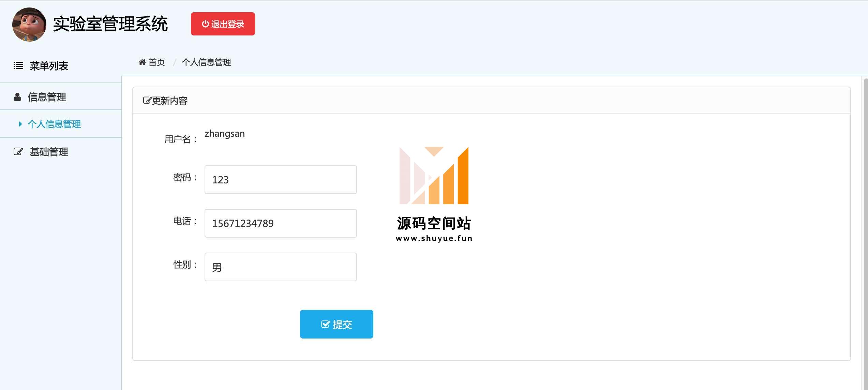Click the 密码 label

(x=185, y=177)
